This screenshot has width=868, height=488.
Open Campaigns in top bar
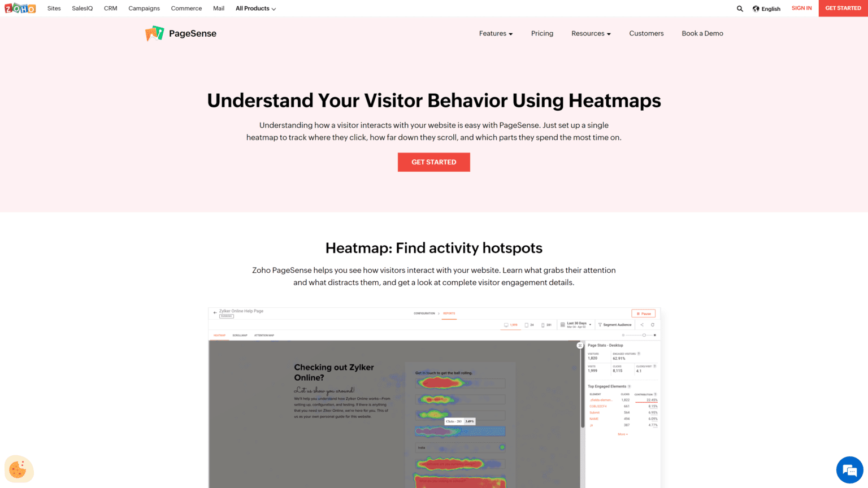[144, 8]
